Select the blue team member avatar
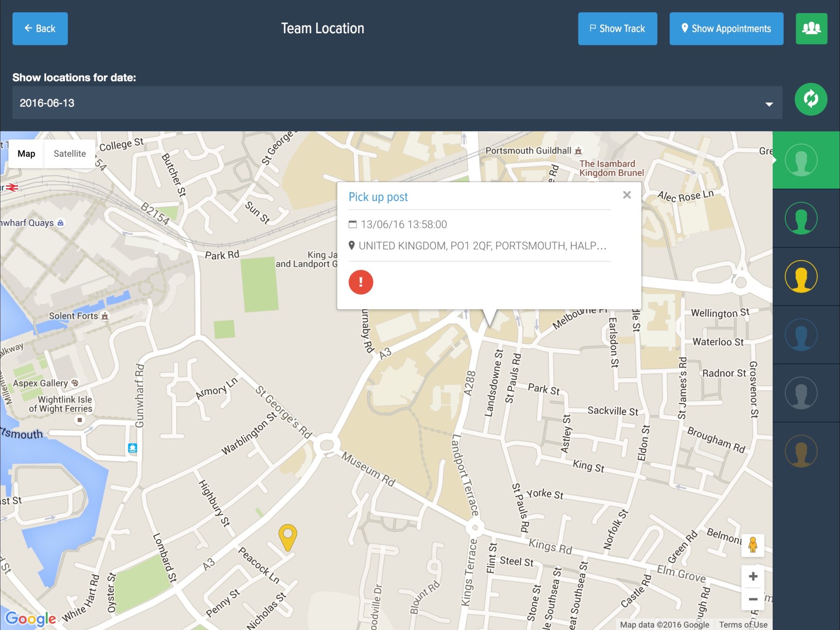The image size is (840, 630). 801,334
